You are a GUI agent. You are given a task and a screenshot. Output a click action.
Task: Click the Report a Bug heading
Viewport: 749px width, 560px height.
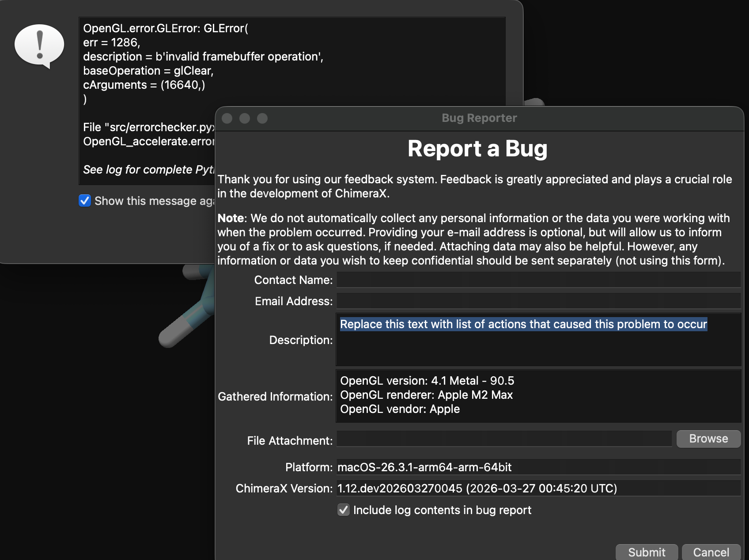coord(477,149)
